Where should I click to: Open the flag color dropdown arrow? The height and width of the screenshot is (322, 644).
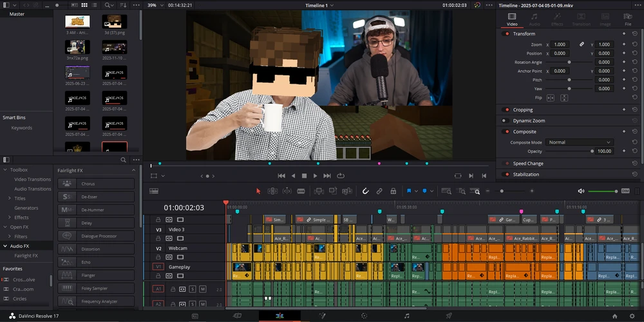[416, 191]
